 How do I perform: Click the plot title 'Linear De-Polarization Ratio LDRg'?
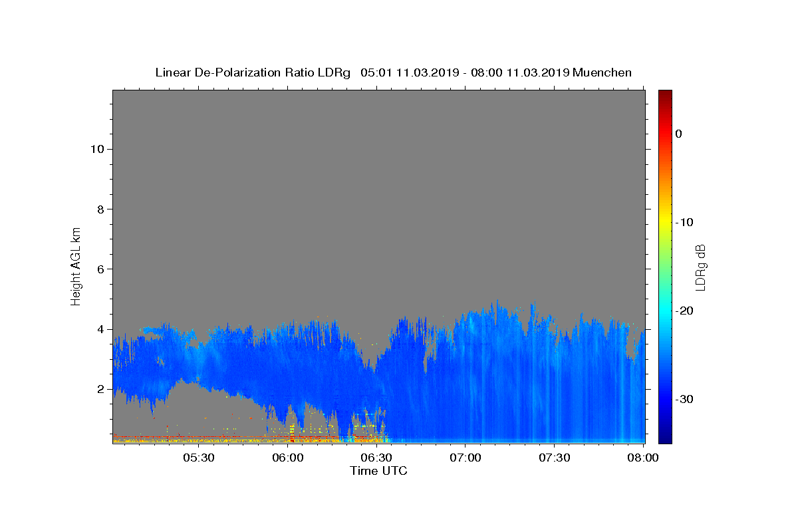(253, 72)
